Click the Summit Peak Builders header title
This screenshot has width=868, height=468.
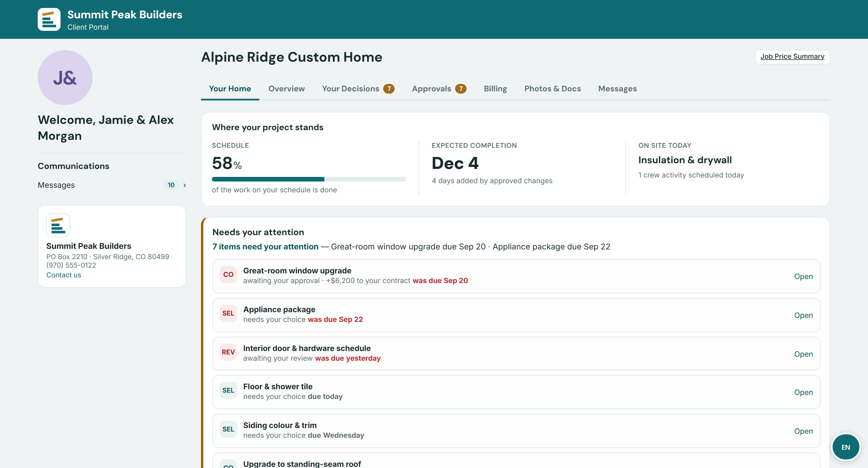(125, 15)
